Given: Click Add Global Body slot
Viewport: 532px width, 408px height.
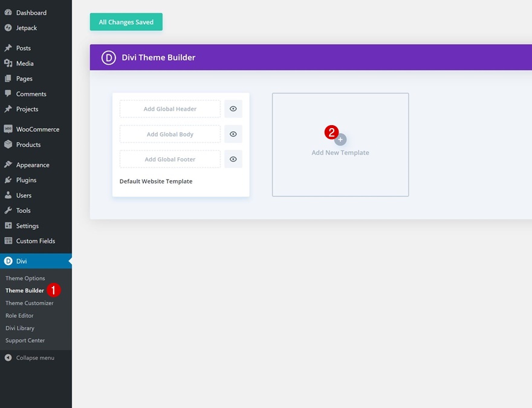Looking at the screenshot, I should click(x=170, y=134).
